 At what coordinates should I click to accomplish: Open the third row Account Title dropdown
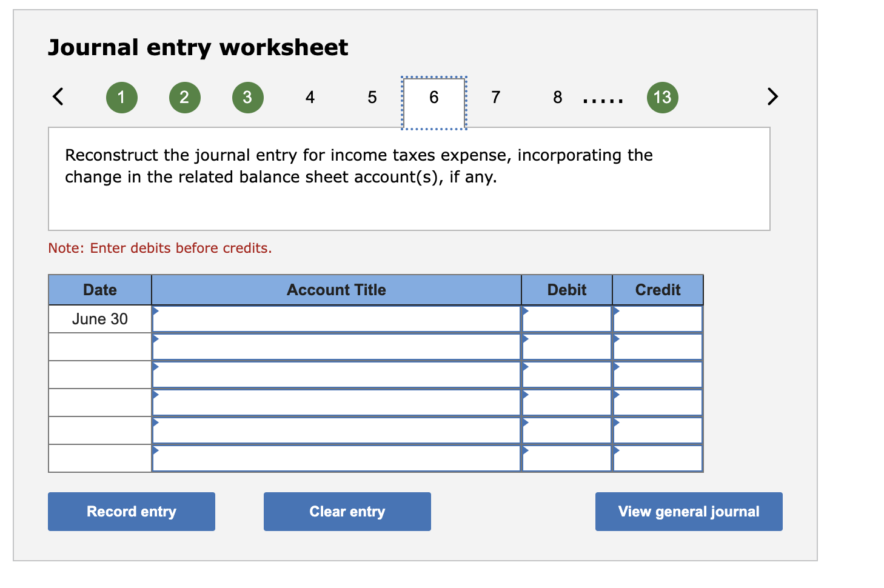(x=337, y=373)
